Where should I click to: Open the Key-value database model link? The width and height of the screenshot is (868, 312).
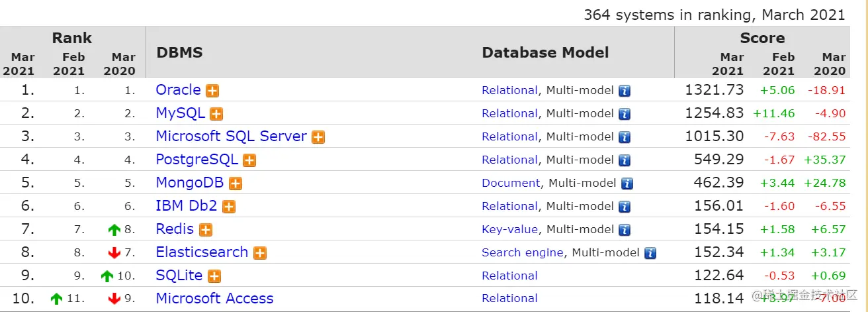click(x=509, y=229)
